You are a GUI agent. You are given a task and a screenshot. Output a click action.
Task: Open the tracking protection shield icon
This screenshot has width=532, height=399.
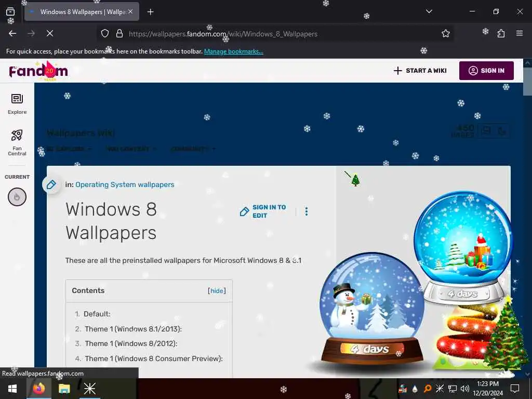pyautogui.click(x=105, y=33)
